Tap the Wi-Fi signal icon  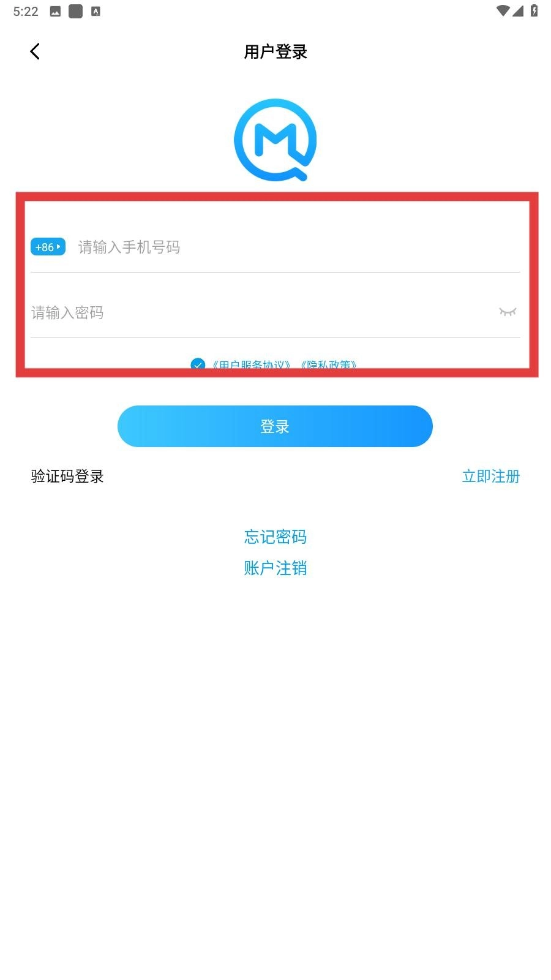tap(503, 10)
